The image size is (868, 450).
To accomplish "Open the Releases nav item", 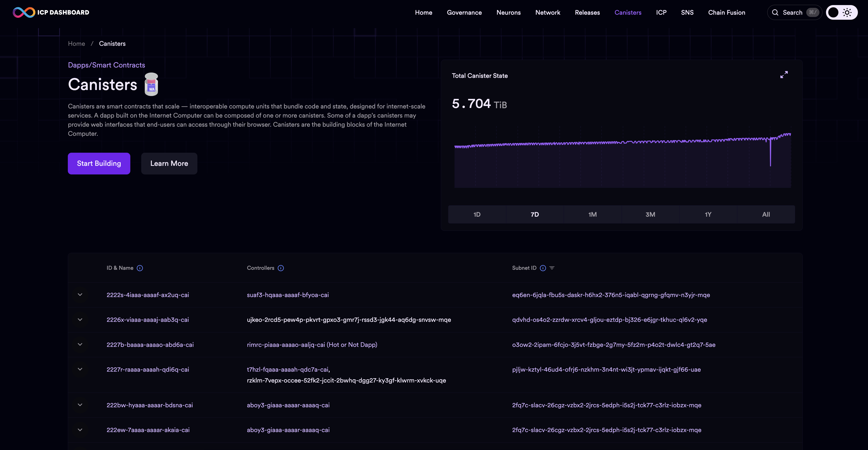I will point(587,12).
